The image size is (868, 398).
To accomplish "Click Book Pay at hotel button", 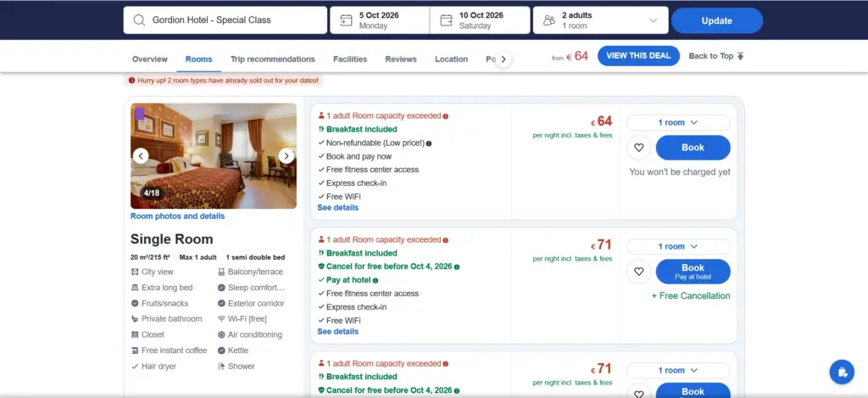I will (693, 272).
